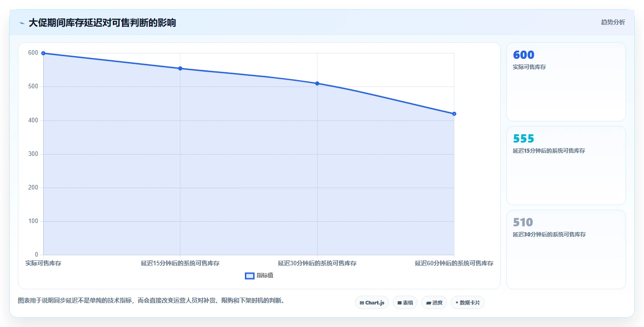Viewport: 644px width, 327px height.
Task: Click the chart title 大促期间库存延迟对可售判断的影响
Action: pos(102,23)
